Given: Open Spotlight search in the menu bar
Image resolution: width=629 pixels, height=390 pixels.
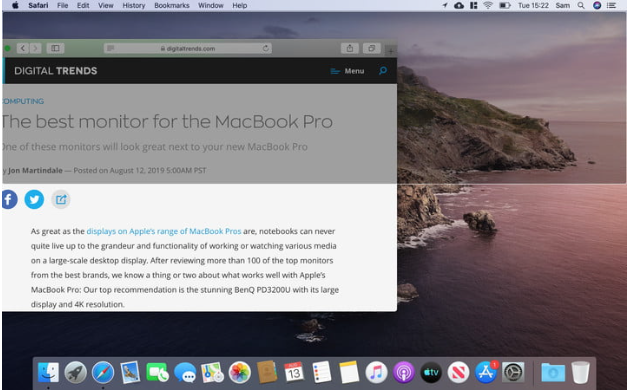Looking at the screenshot, I should 580,6.
